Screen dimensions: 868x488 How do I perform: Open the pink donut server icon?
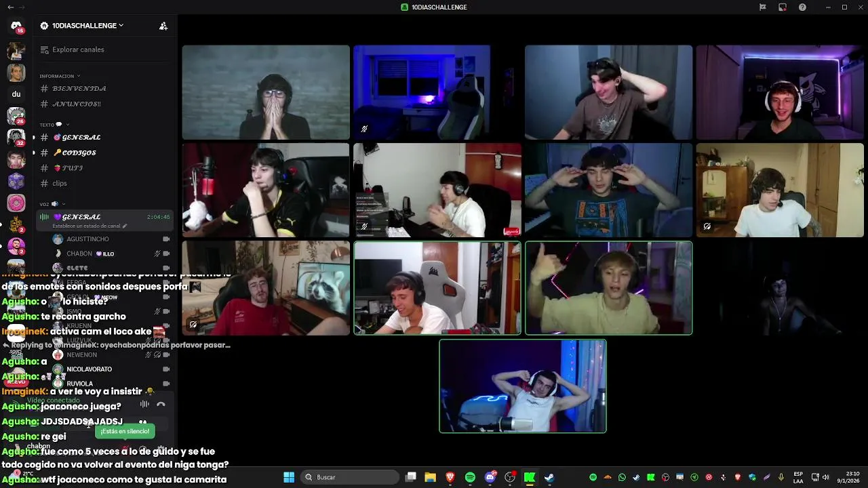(x=16, y=203)
